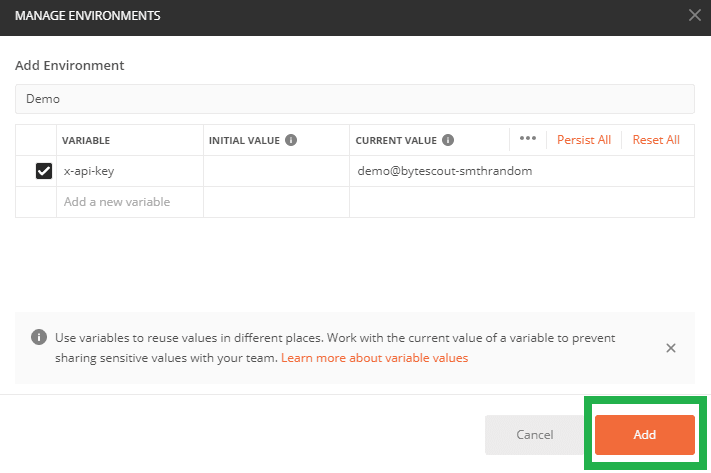Click Persist All link
The image size is (711, 473).
583,140
